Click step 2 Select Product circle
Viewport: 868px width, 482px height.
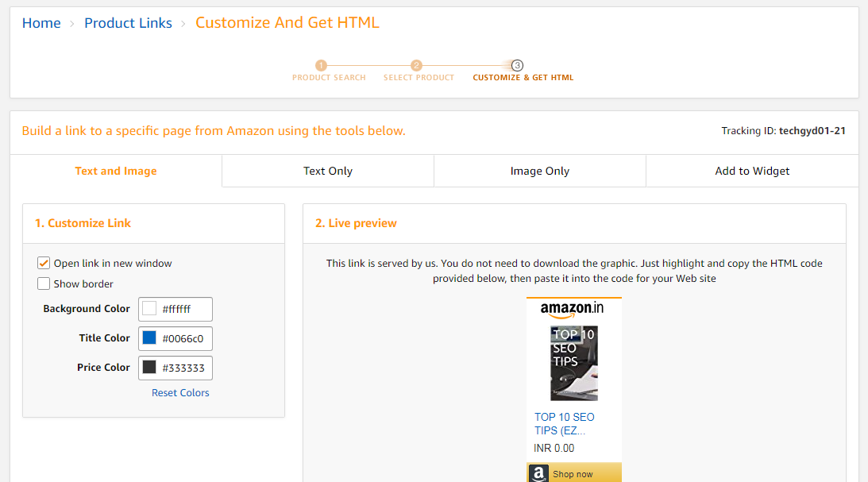click(x=416, y=65)
